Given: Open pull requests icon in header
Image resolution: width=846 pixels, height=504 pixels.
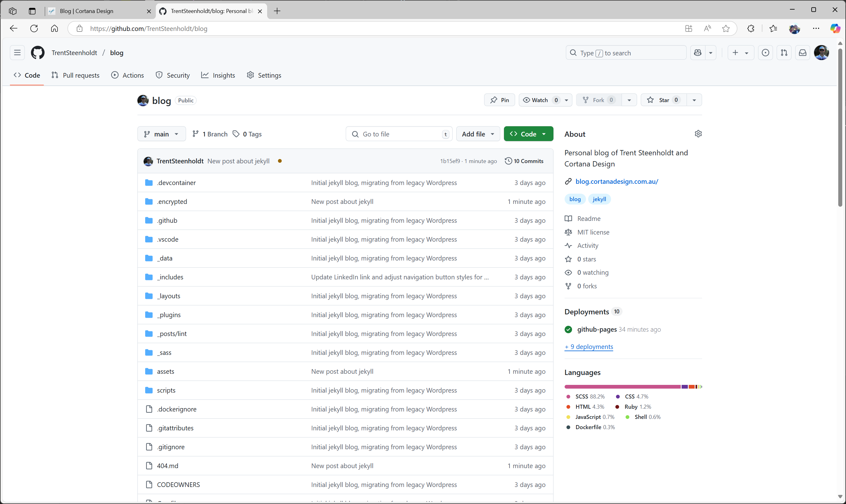Looking at the screenshot, I should click(x=784, y=53).
